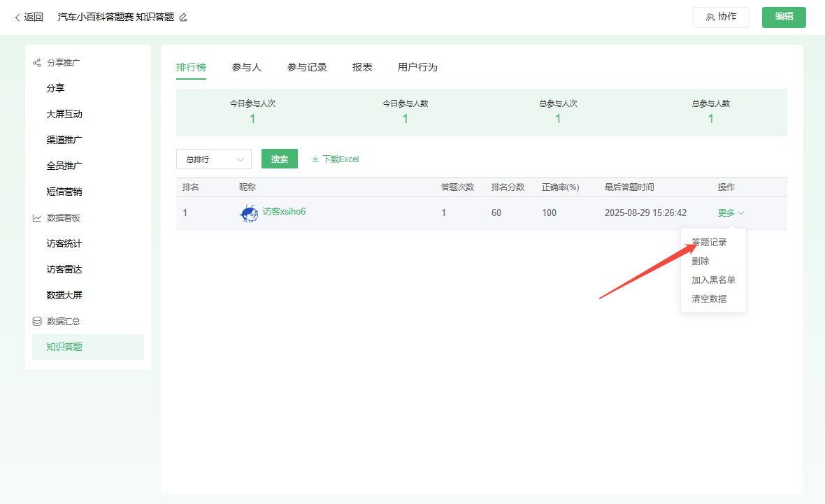Viewport: 825px width, 504px height.
Task: Open the 用户行为 tab
Action: [417, 67]
